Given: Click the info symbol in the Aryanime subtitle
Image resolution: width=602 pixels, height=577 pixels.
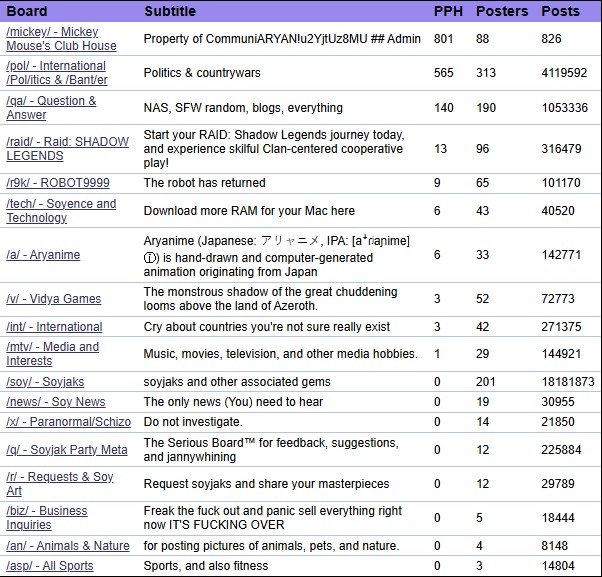Looking at the screenshot, I should click(149, 258).
